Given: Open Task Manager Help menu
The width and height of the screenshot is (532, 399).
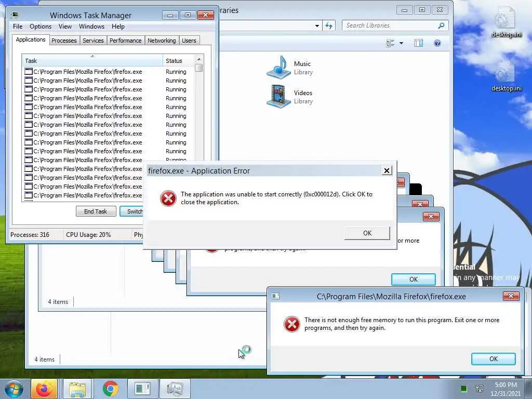Looking at the screenshot, I should tap(118, 26).
